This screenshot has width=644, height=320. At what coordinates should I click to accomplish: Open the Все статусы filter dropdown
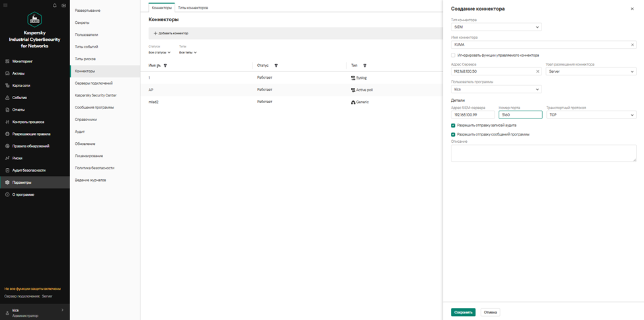pos(159,52)
